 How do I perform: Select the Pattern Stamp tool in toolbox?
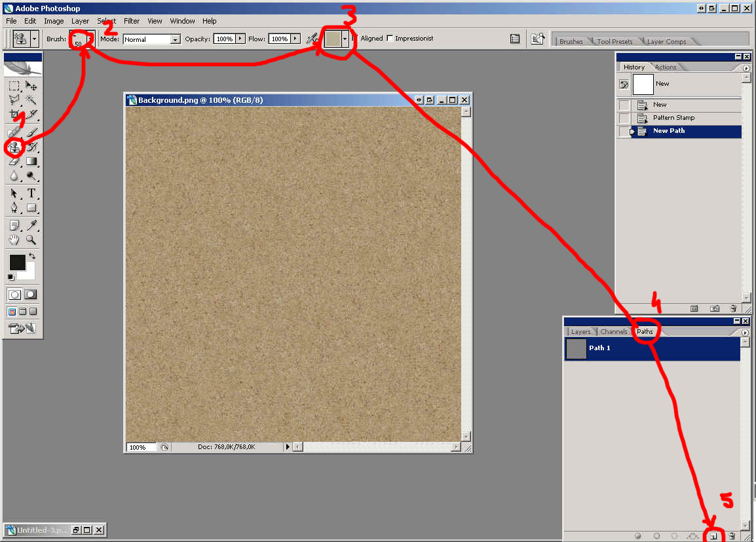tap(14, 147)
